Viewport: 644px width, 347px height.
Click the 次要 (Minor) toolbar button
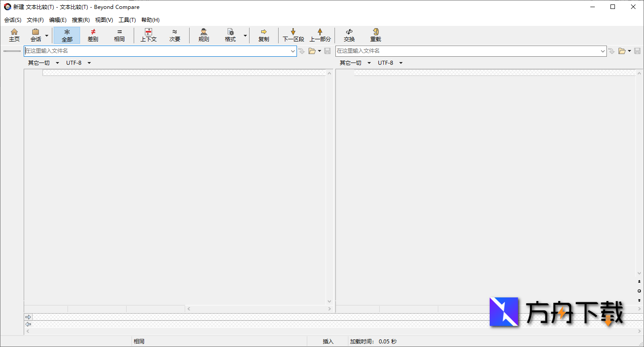tap(174, 35)
